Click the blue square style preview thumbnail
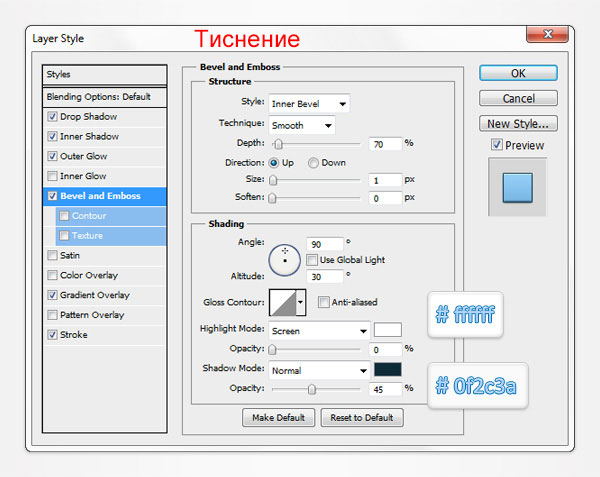 [x=517, y=187]
